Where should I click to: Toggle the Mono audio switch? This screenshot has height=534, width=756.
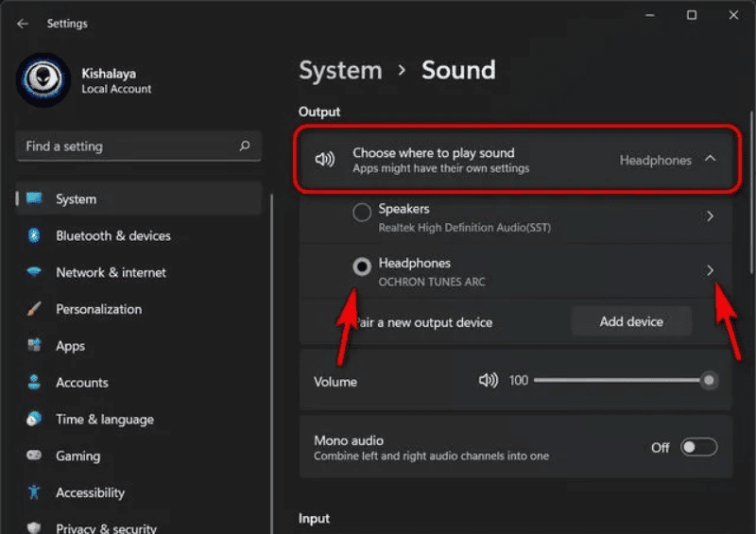698,447
